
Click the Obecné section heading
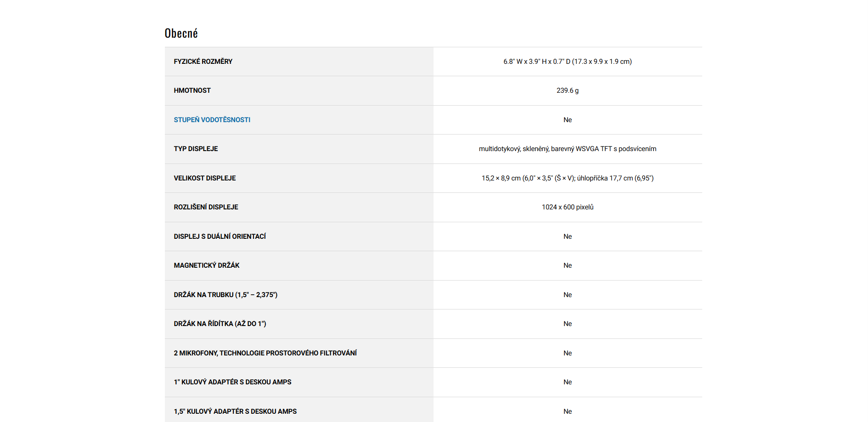click(x=181, y=34)
